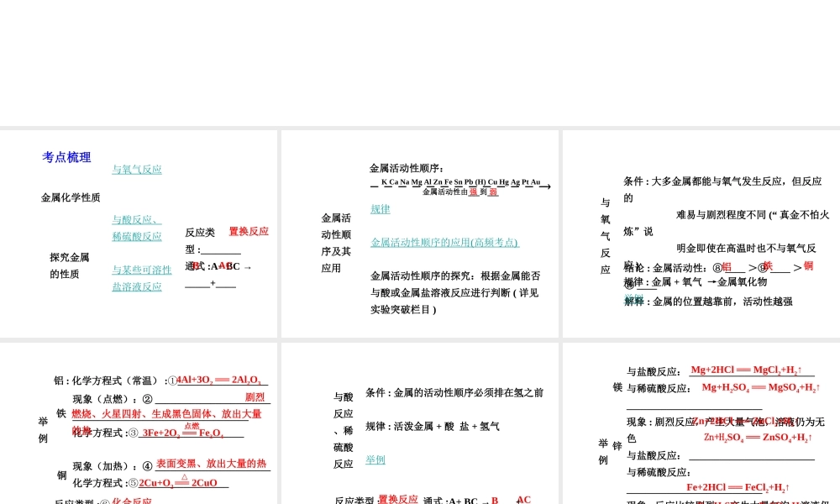The height and width of the screenshot is (504, 840).
Task: Select the red 2Cu+O₂ ═ 2CuO equation
Action: (178, 482)
